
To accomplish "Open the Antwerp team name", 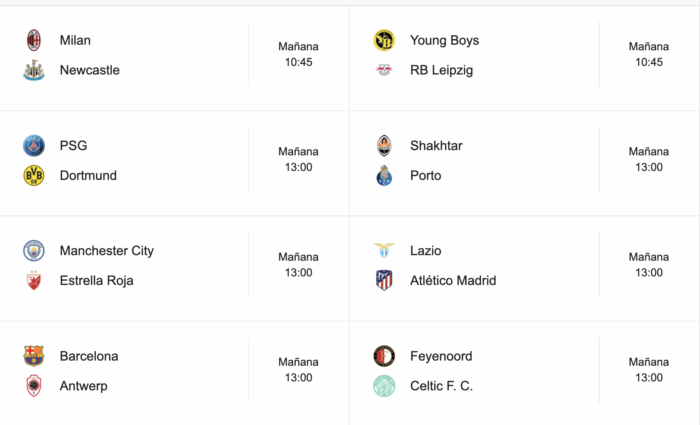I will pos(83,386).
